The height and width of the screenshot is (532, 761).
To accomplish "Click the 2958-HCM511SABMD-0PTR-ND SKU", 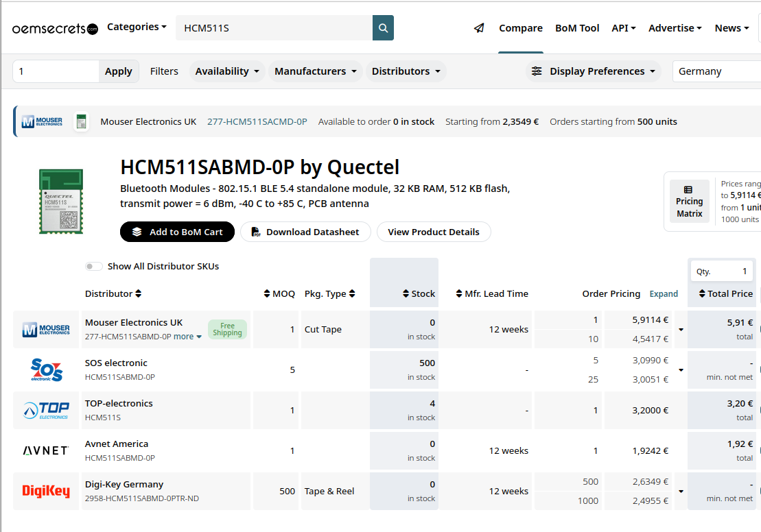I will (x=142, y=498).
